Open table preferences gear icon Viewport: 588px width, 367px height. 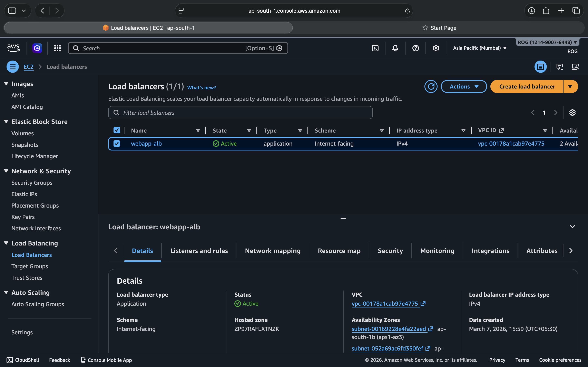tap(572, 113)
